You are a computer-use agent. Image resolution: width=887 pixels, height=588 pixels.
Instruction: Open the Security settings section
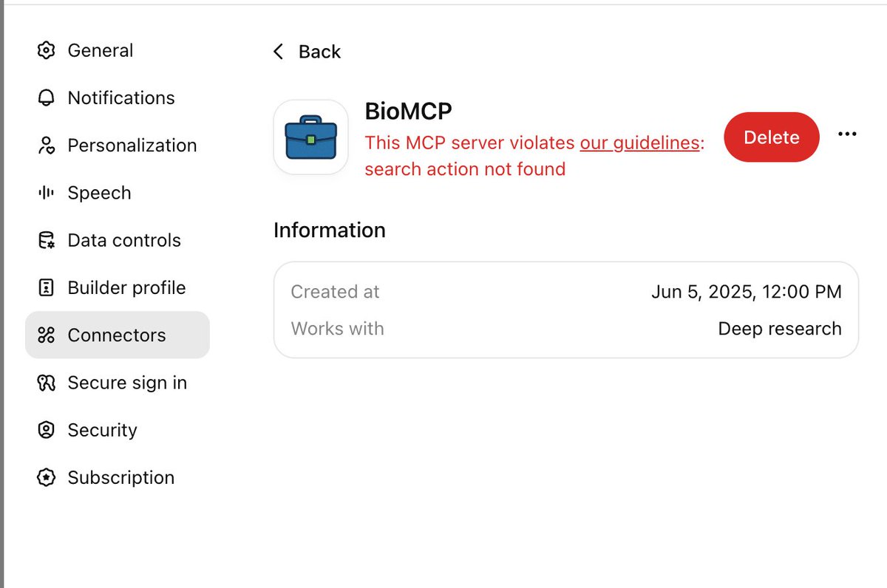(102, 430)
